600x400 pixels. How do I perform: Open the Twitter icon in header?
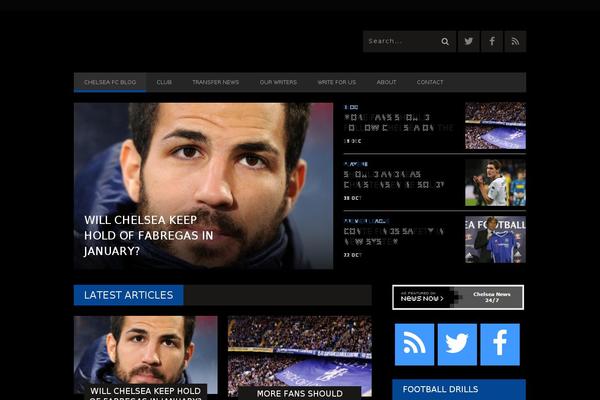(469, 41)
